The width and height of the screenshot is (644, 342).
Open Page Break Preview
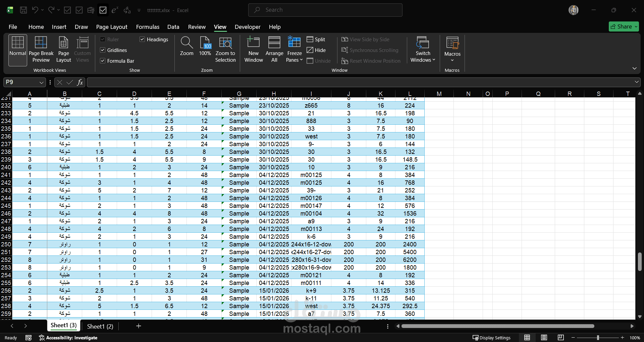(x=41, y=50)
